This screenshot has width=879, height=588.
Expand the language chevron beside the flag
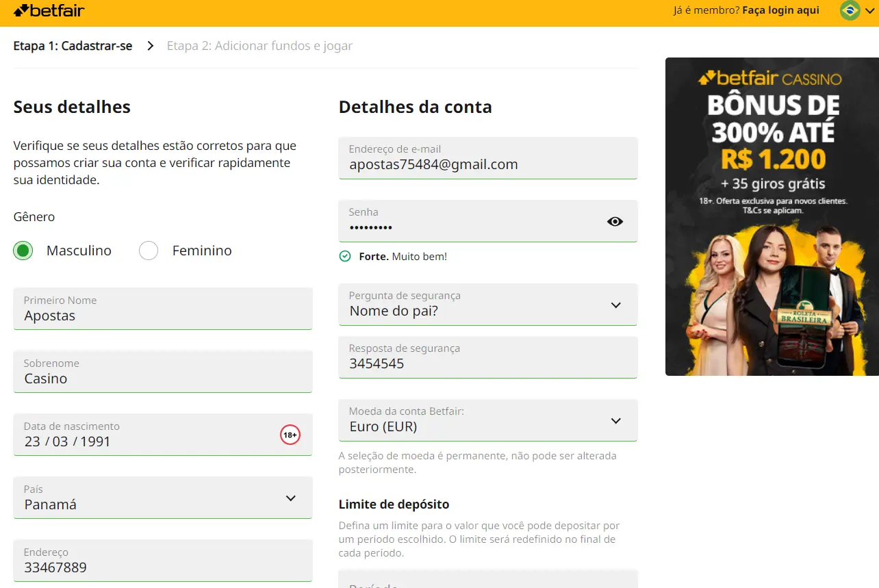(x=870, y=11)
